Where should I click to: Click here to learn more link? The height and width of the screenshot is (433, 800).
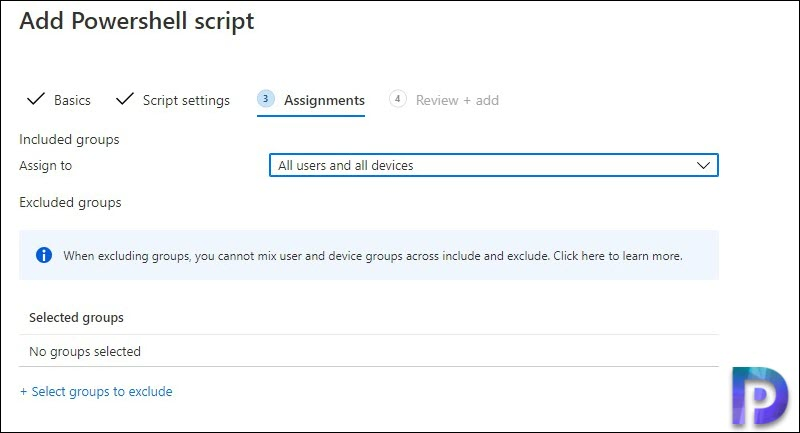coord(618,256)
